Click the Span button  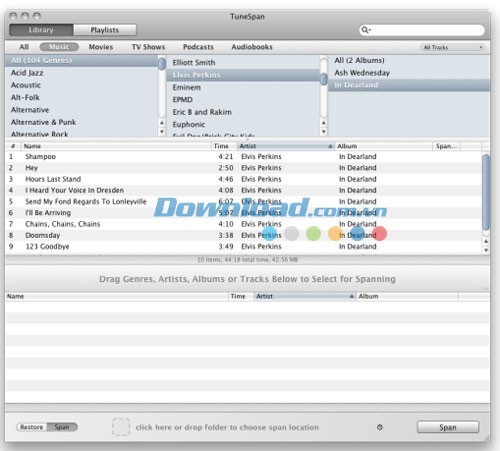[x=448, y=427]
